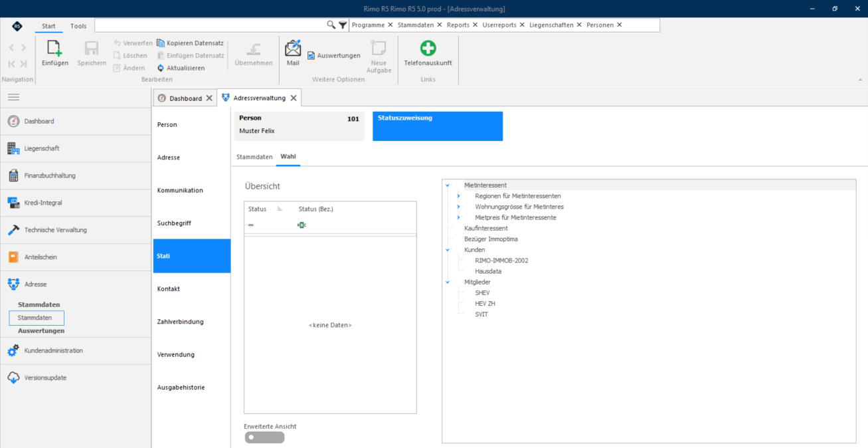Close the Adressverwaltung tab
Image resolution: width=868 pixels, height=448 pixels.
[x=294, y=98]
